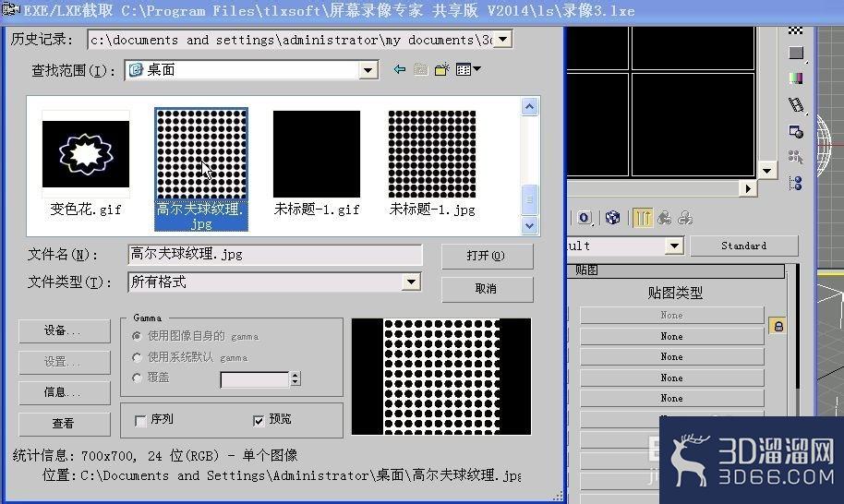Click the 查看 button
Screen dimensions: 844x504
pyautogui.click(x=64, y=424)
